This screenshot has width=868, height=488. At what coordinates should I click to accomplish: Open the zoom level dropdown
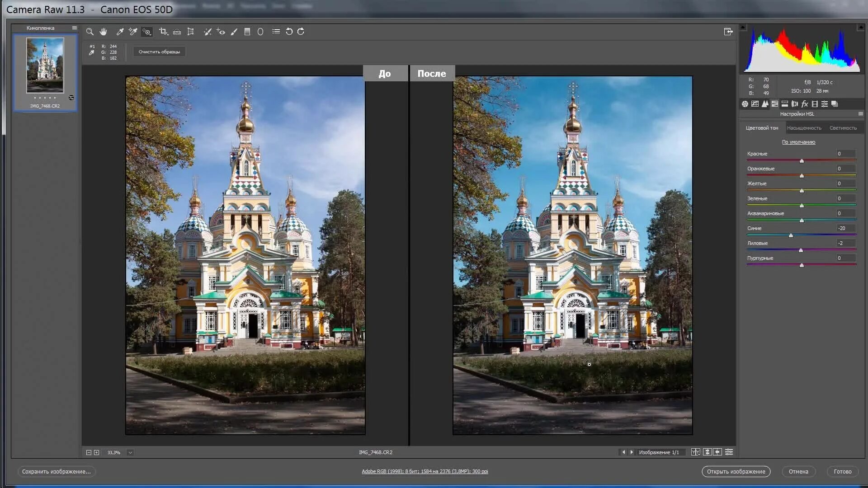pos(130,452)
